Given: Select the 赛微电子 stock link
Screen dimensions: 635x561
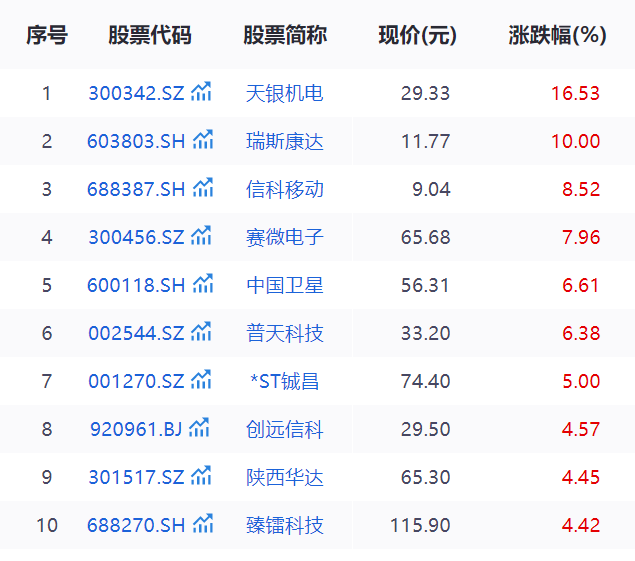Looking at the screenshot, I should point(285,238).
